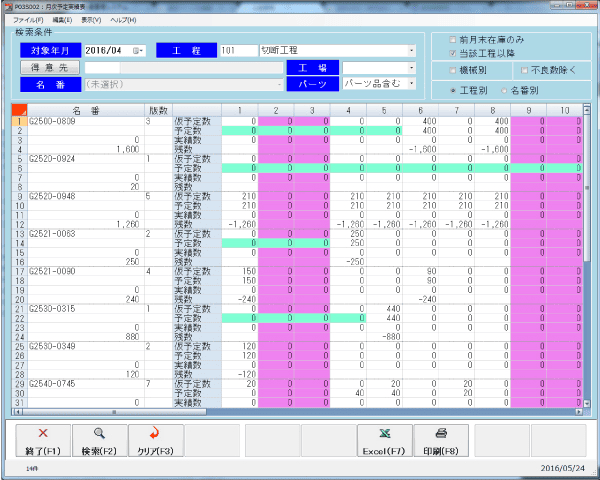
Task: Open calendar picker beside 2016/04 date
Action: [x=139, y=50]
